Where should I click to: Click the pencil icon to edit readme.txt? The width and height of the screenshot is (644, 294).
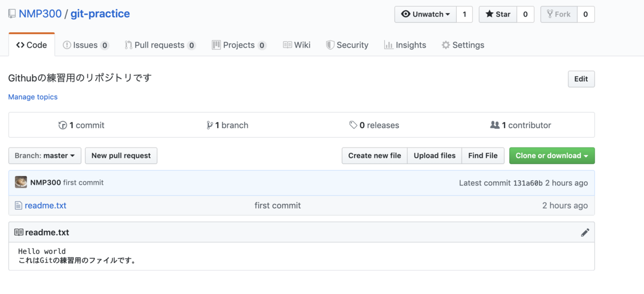[x=585, y=232]
